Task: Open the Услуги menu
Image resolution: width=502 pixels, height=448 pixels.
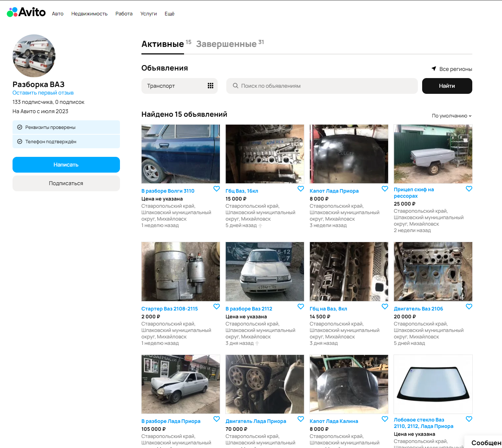Action: click(x=149, y=14)
